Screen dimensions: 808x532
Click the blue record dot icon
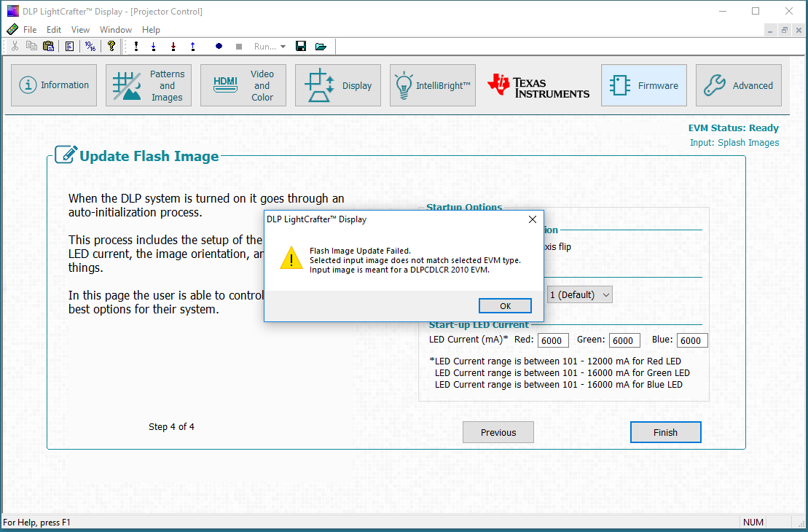coord(219,47)
